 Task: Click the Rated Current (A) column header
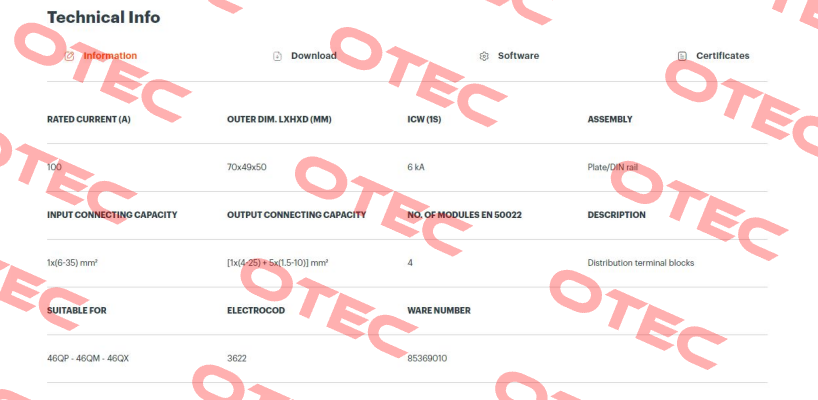pyautogui.click(x=89, y=119)
